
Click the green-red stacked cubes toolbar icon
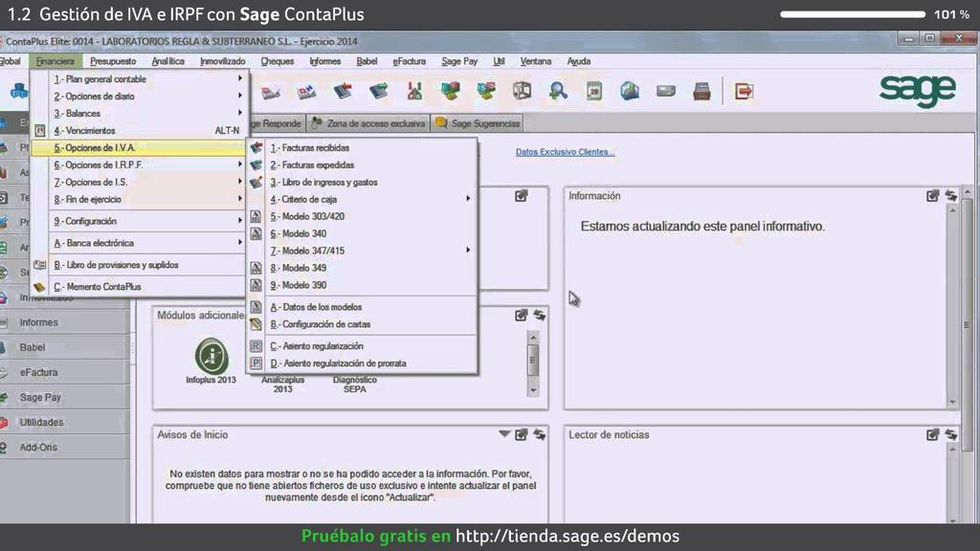(450, 91)
